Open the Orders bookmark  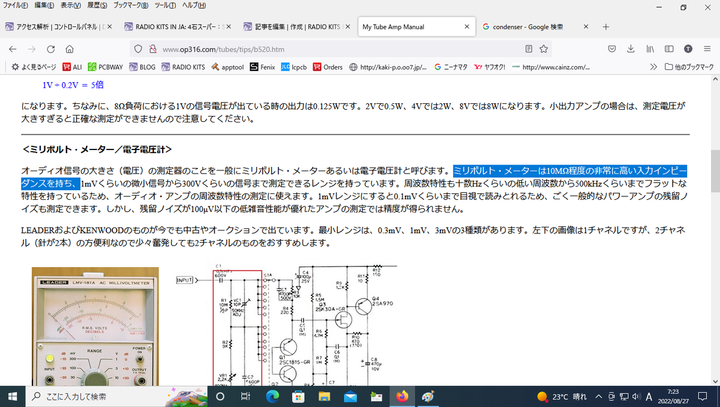328,67
